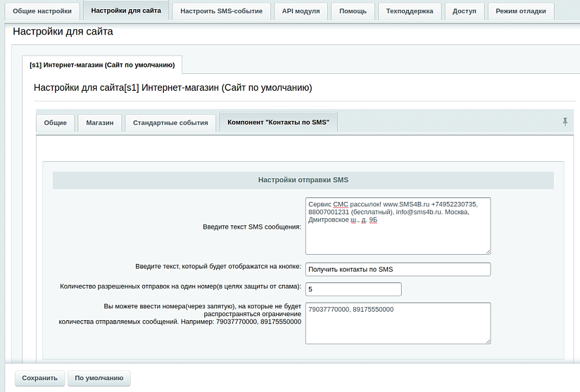The height and width of the screenshot is (392, 580).
Task: Select the Компонент "Контакты по SMS" tab
Action: [x=278, y=122]
